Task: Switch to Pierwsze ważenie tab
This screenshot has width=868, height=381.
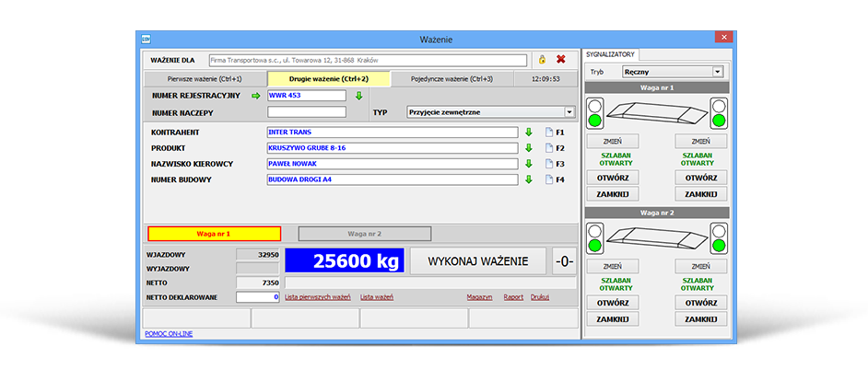Action: (x=205, y=79)
